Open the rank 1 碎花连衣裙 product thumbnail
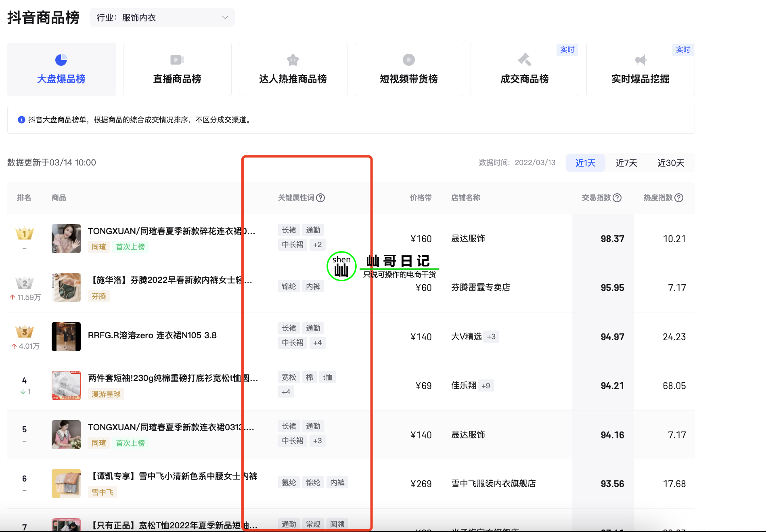The width and height of the screenshot is (766, 532). pyautogui.click(x=66, y=239)
